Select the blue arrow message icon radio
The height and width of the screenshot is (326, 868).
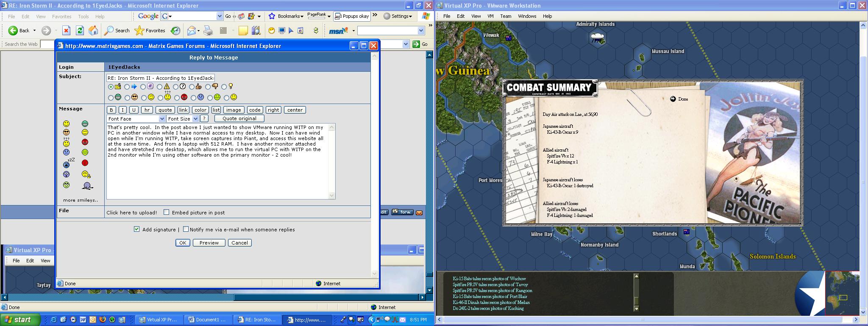coord(127,87)
